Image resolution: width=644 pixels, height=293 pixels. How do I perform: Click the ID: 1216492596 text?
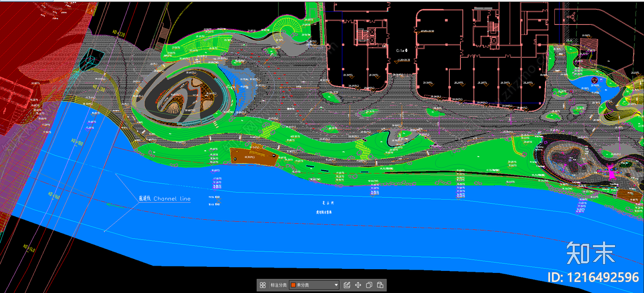[593, 277]
